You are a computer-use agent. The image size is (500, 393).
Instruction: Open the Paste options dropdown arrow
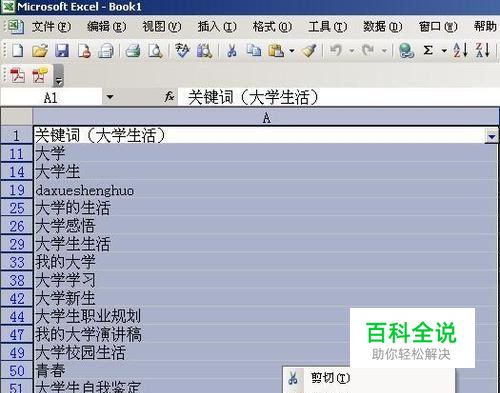tap(292, 51)
